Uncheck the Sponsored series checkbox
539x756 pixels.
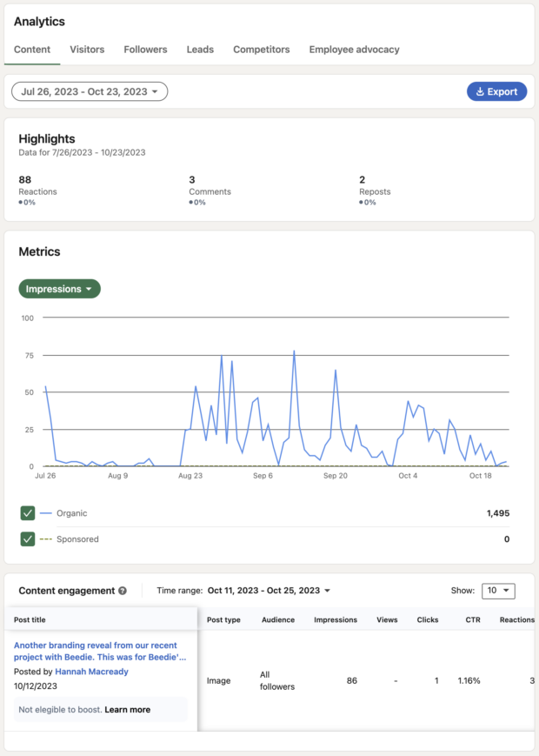[x=28, y=539]
